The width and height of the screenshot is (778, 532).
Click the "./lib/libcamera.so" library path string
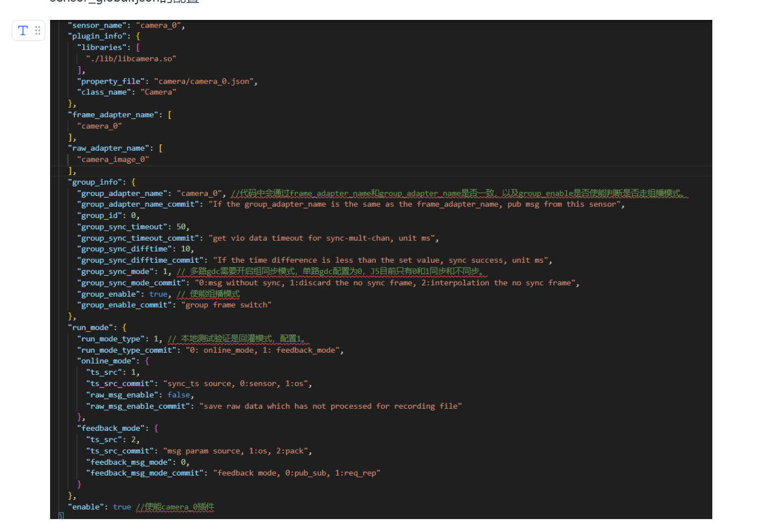point(131,59)
